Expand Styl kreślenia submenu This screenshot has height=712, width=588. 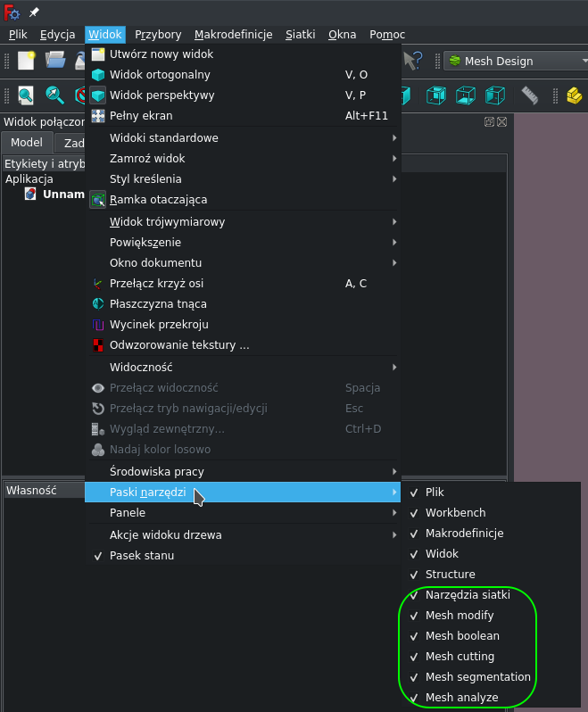point(243,178)
